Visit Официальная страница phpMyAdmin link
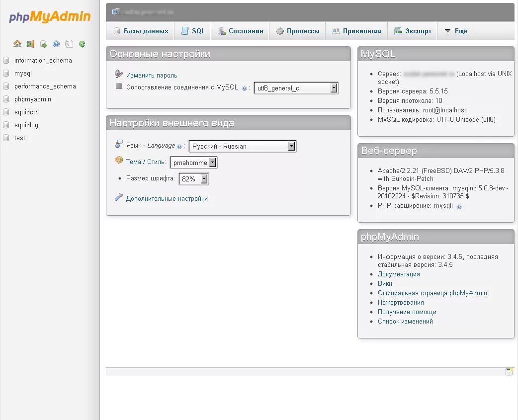The width and height of the screenshot is (518, 420). click(x=432, y=293)
